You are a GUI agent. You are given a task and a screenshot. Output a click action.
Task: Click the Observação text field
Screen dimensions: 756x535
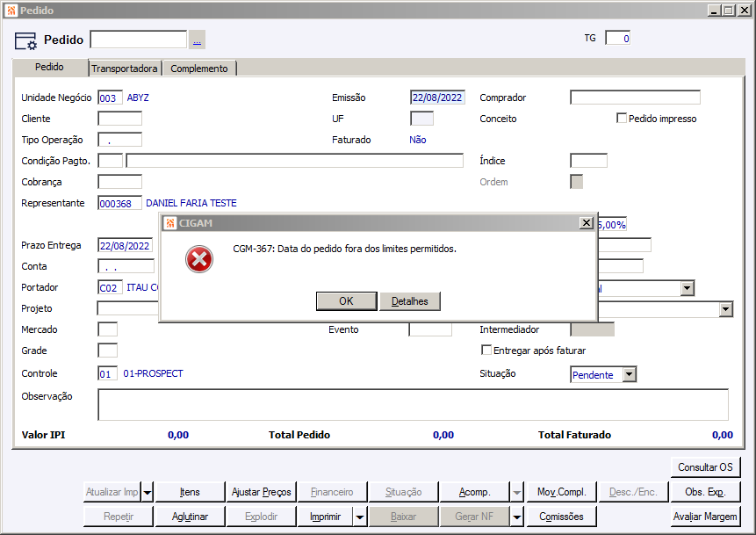tap(414, 405)
